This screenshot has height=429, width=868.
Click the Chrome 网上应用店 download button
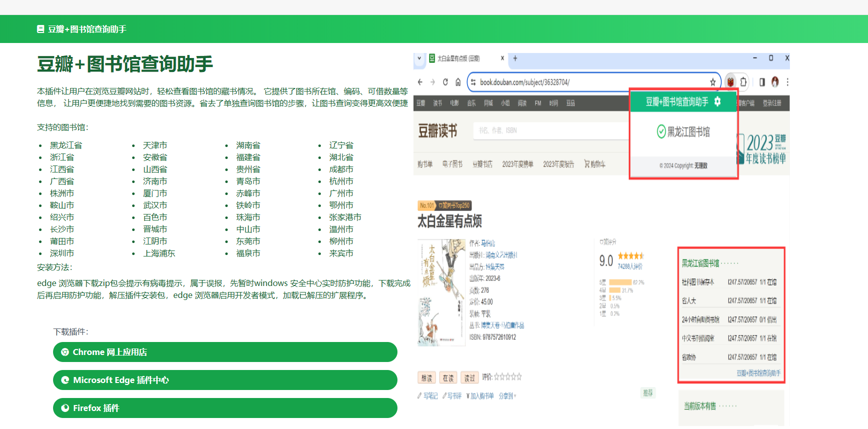[225, 352]
